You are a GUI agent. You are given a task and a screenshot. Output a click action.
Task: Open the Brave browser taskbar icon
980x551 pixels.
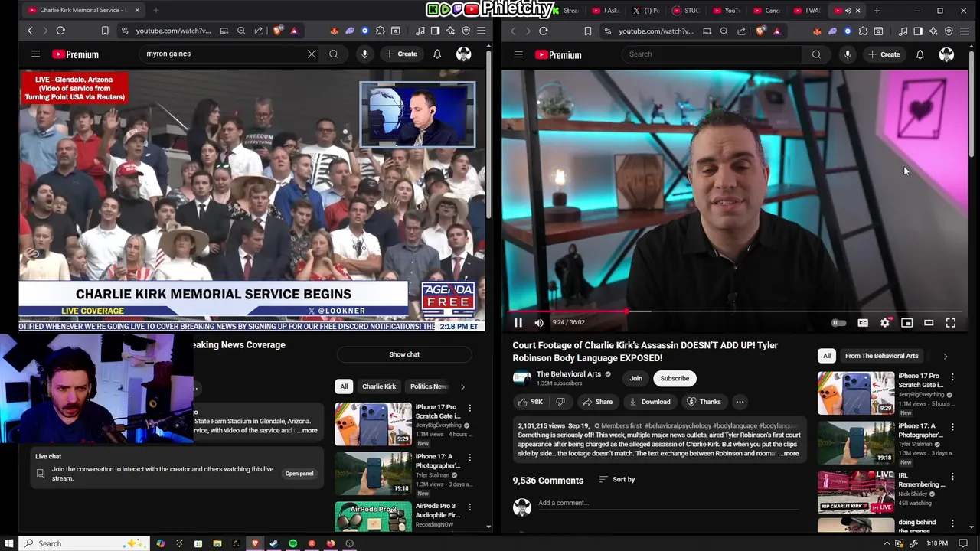coord(255,543)
